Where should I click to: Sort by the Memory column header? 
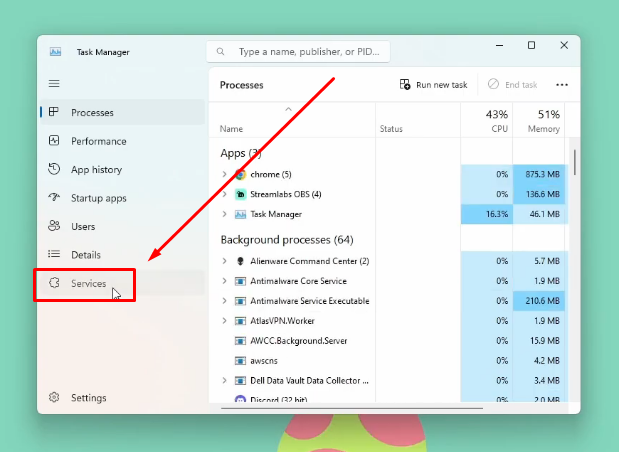click(538, 120)
